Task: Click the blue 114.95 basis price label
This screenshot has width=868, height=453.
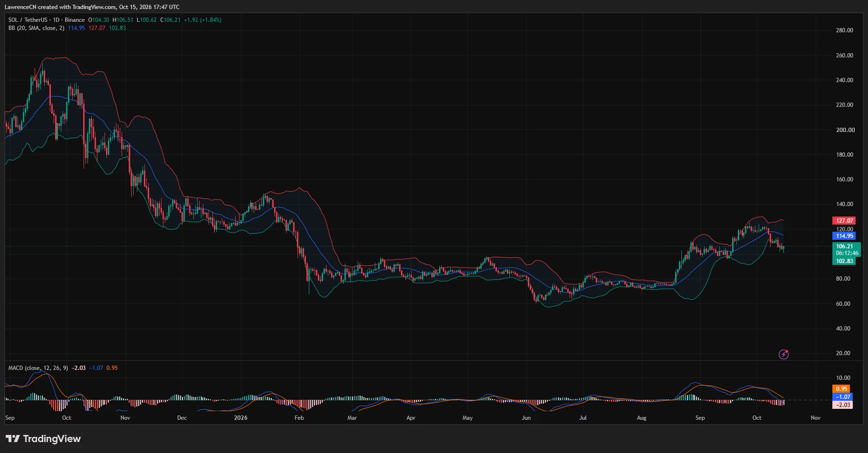Action: (x=844, y=236)
